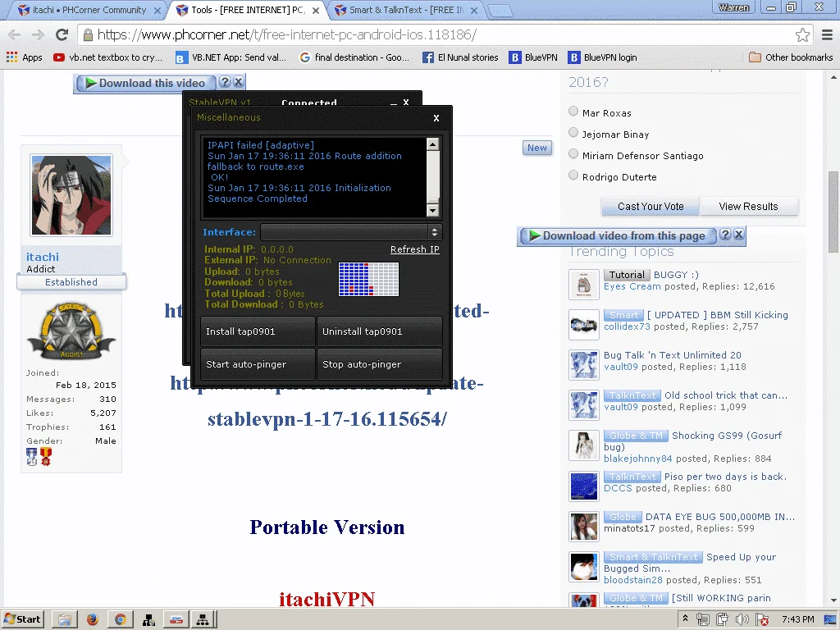840x630 pixels.
Task: Open a new browser tab
Action: [x=500, y=10]
